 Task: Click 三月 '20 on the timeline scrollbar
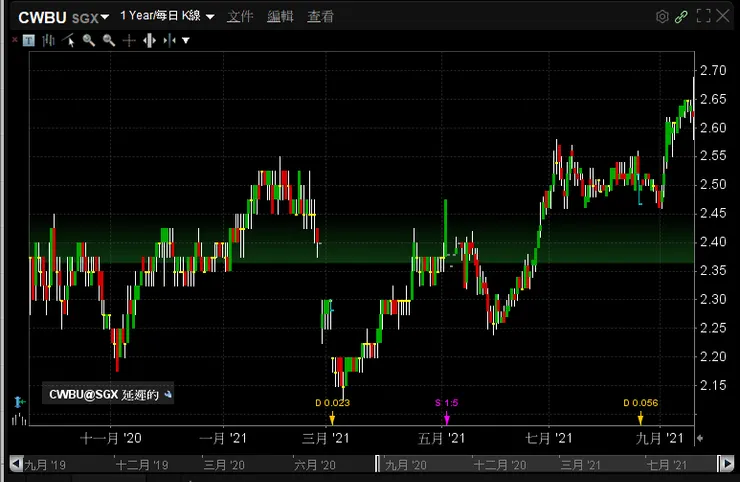224,465
